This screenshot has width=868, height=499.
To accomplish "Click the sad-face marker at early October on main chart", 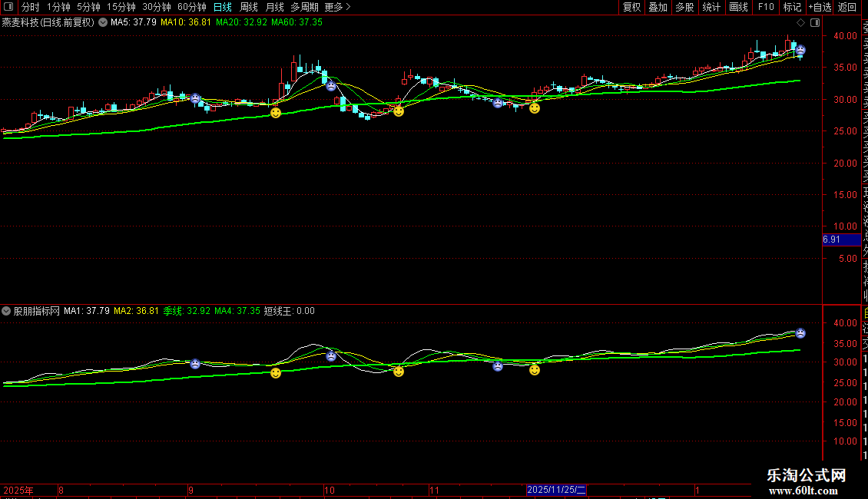I will pos(331,86).
